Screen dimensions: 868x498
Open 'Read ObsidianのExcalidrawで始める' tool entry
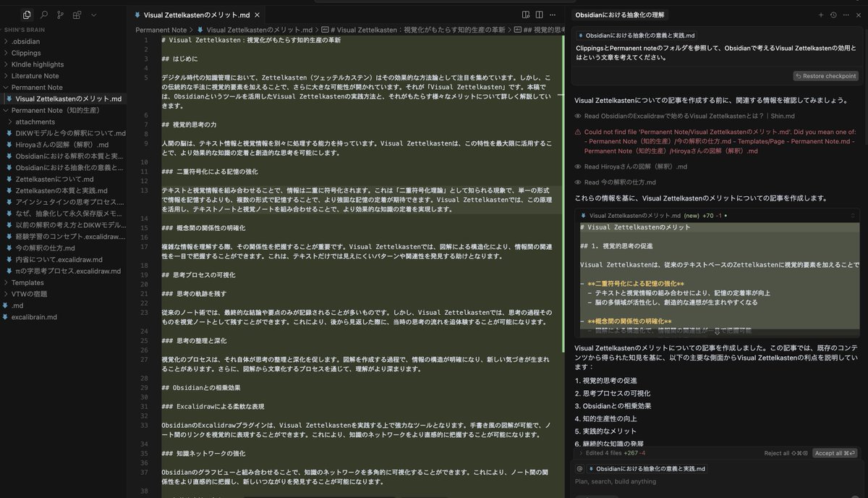684,116
